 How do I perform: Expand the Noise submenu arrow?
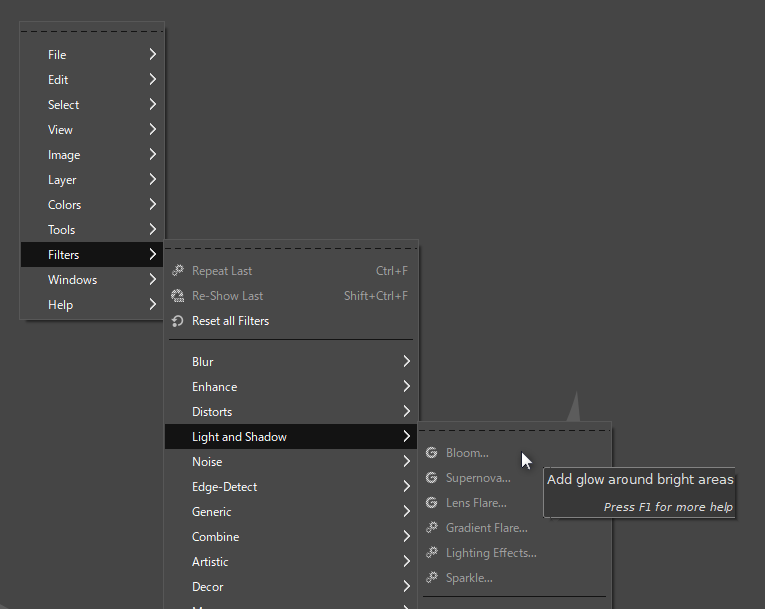[406, 461]
